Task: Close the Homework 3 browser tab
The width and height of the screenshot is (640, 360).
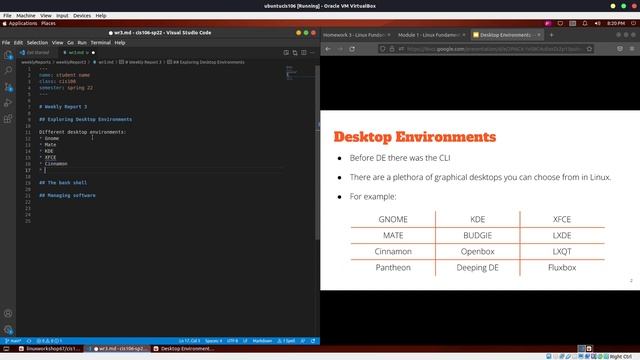Action: (x=389, y=35)
